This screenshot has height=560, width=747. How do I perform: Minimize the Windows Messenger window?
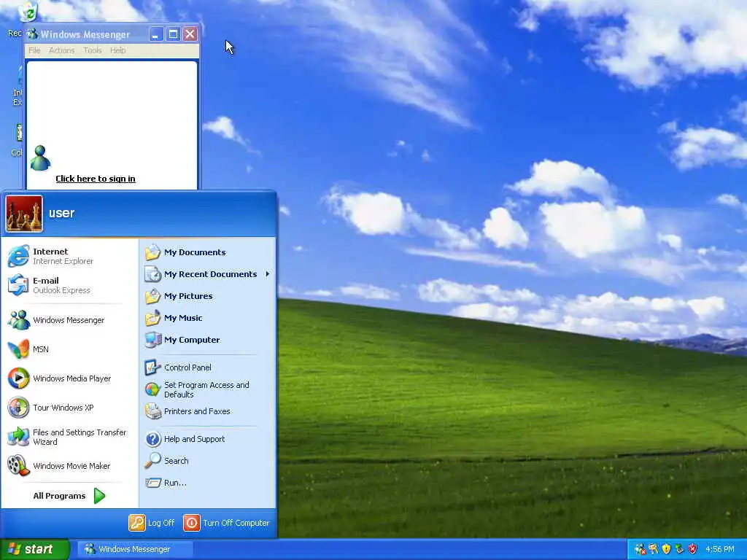coord(156,34)
